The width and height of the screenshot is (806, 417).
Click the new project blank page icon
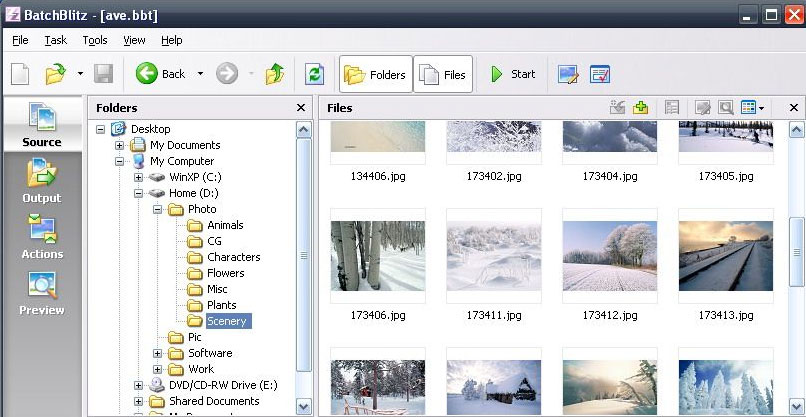click(x=21, y=74)
